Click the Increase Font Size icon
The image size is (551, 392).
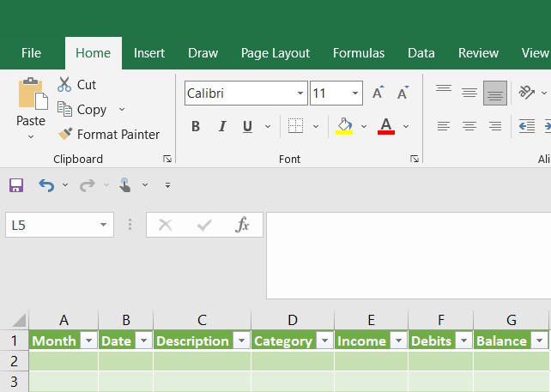click(x=378, y=93)
